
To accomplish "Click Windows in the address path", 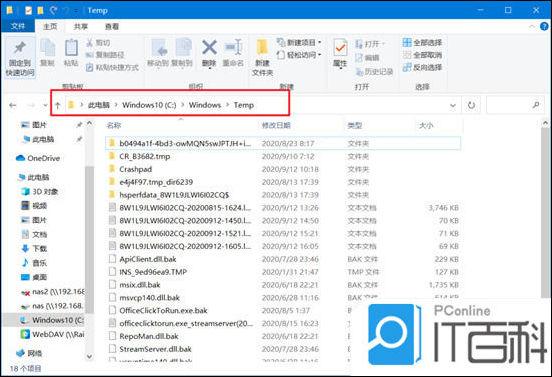I will tap(205, 105).
